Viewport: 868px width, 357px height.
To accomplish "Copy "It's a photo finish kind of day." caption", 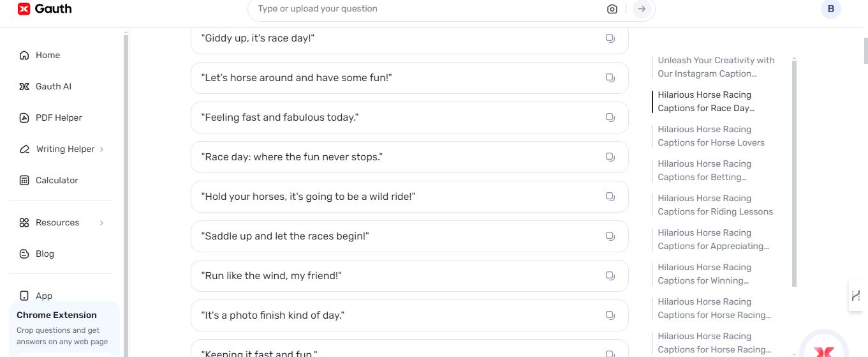I will point(610,315).
